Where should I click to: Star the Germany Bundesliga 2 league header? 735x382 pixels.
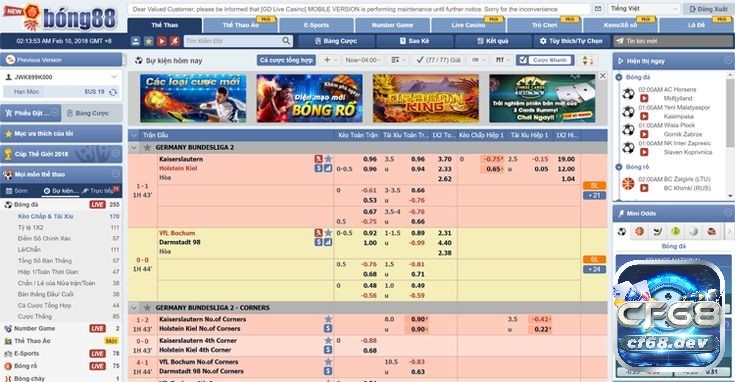(x=147, y=148)
